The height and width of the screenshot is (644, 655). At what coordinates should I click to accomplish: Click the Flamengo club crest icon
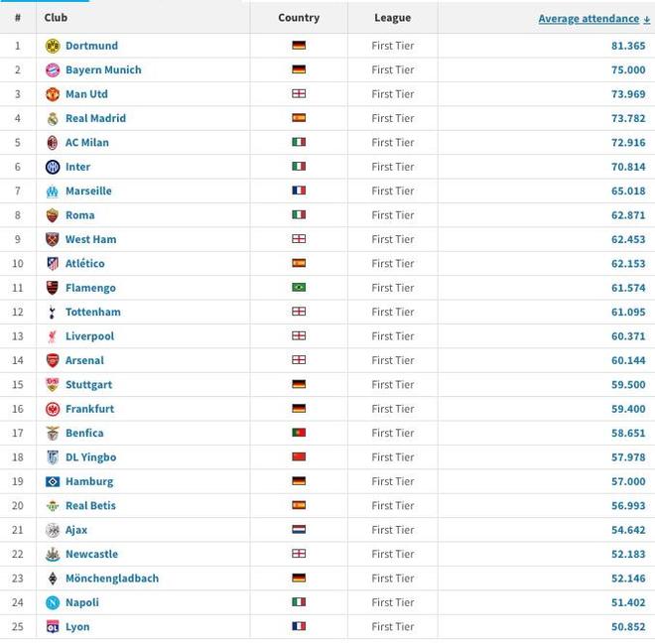point(53,288)
